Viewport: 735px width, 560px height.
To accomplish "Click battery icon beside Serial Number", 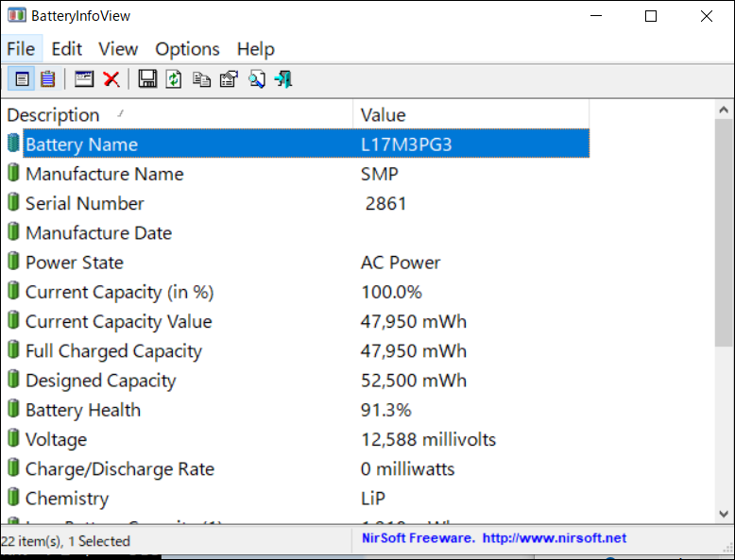I will pyautogui.click(x=13, y=202).
